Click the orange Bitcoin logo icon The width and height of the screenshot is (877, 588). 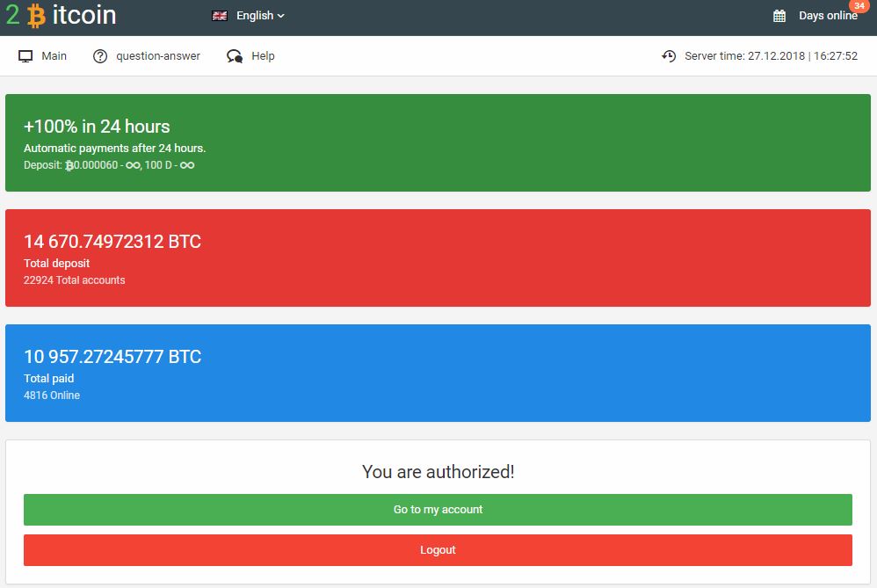pyautogui.click(x=36, y=15)
